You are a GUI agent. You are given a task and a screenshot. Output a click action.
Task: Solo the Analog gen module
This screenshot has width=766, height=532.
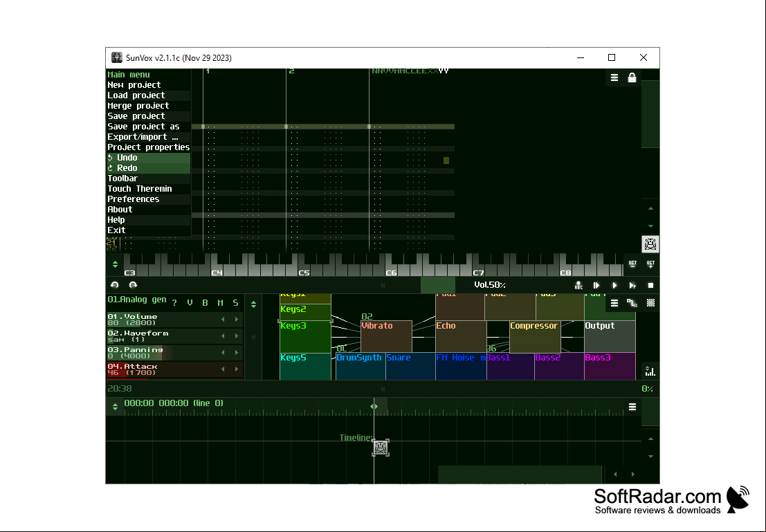[235, 303]
